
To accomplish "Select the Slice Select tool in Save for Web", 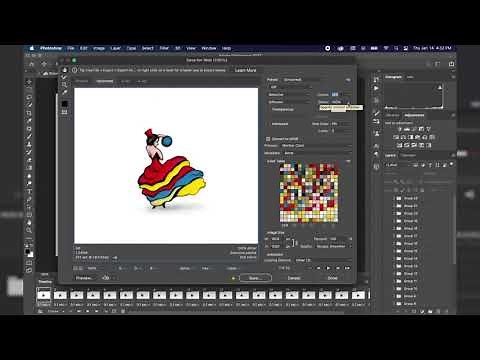I will coord(65,77).
